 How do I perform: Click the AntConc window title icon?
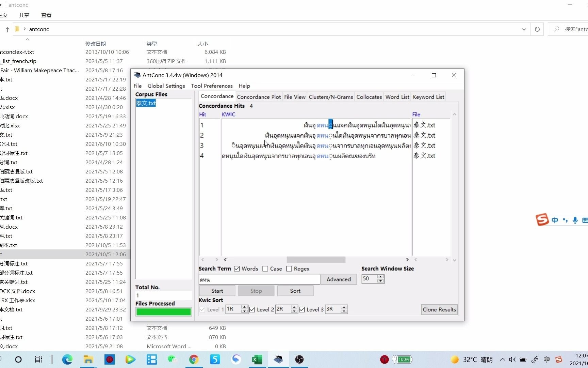137,75
